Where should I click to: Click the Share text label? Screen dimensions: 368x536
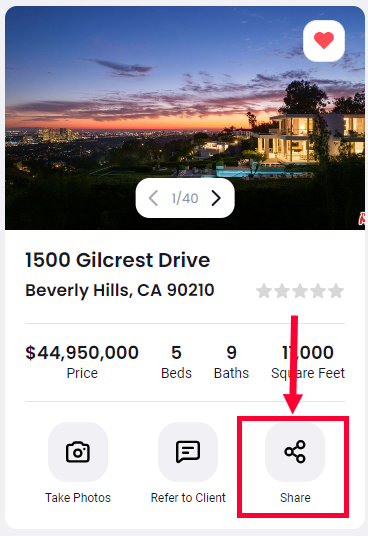click(x=295, y=498)
